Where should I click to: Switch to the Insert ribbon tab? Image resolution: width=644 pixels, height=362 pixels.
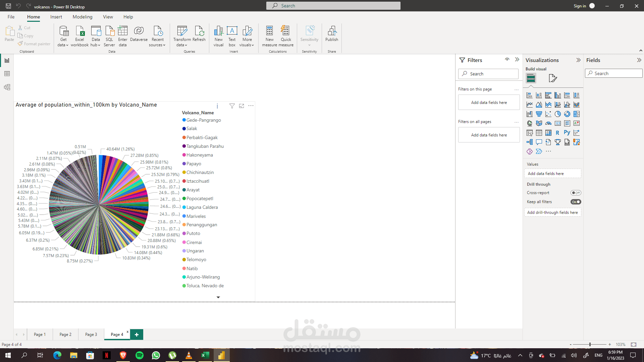[x=56, y=17]
